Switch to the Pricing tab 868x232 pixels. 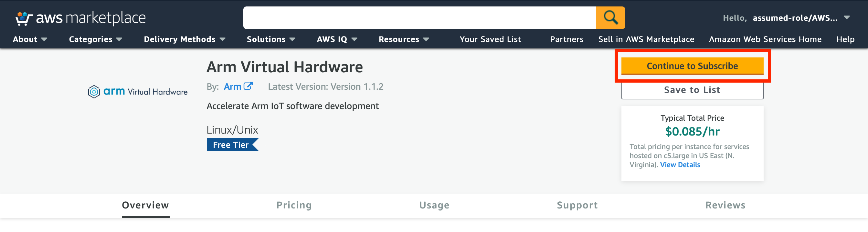pyautogui.click(x=294, y=205)
